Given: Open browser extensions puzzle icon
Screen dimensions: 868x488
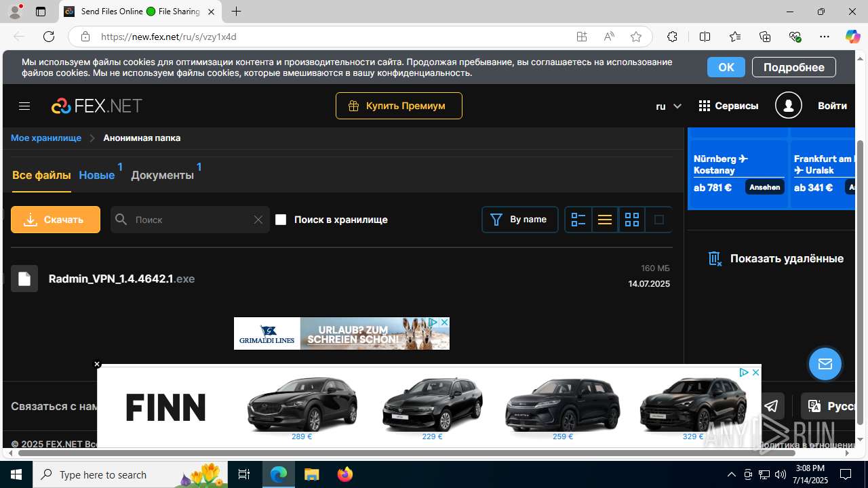Looking at the screenshot, I should pos(672,37).
